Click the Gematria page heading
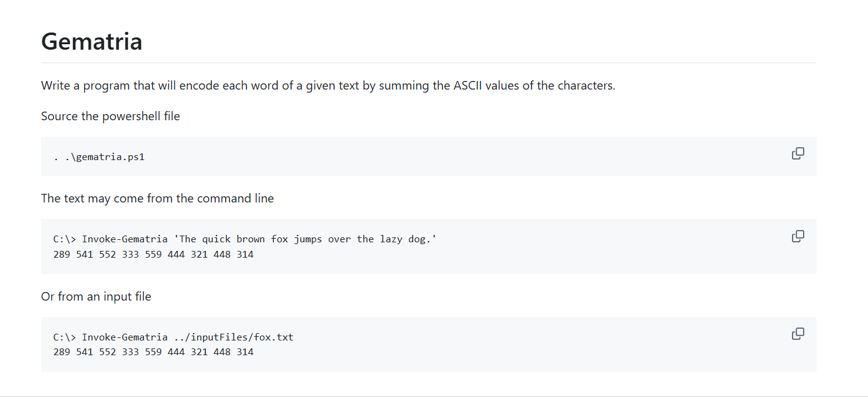The image size is (868, 411). 91,41
